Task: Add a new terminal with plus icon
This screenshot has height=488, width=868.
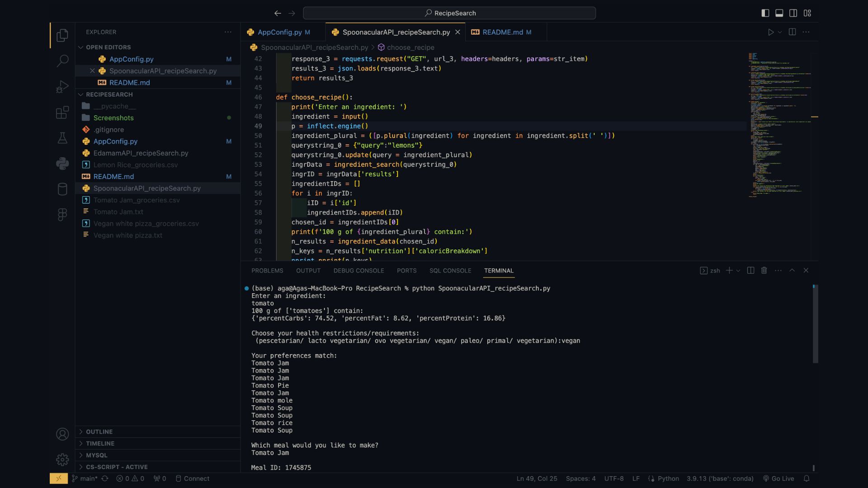Action: tap(729, 271)
